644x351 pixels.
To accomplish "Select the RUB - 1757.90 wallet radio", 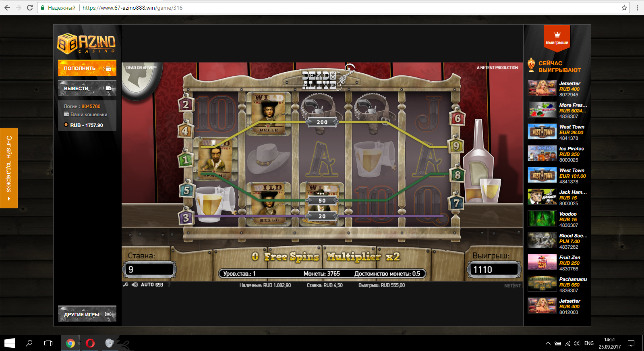I will [x=66, y=125].
